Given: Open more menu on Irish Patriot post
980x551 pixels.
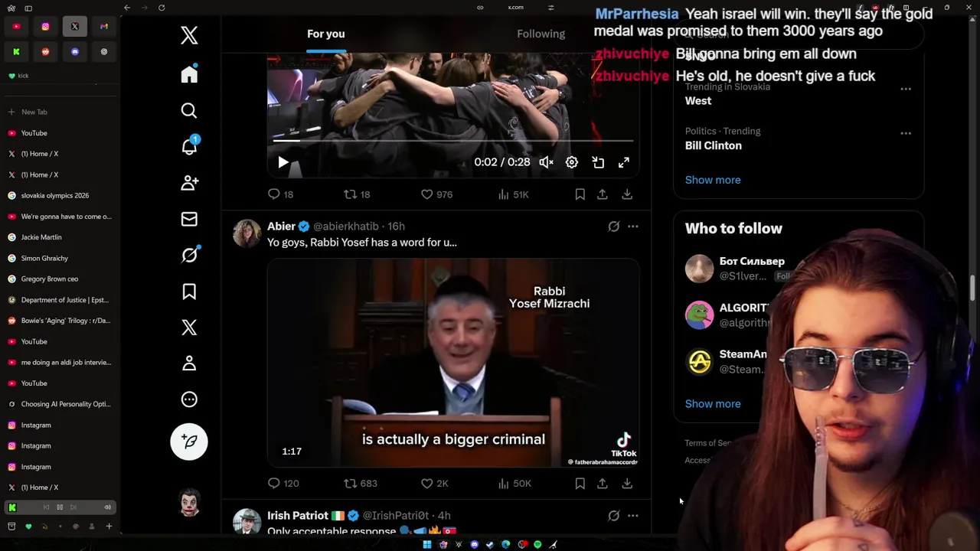Looking at the screenshot, I should tap(632, 516).
